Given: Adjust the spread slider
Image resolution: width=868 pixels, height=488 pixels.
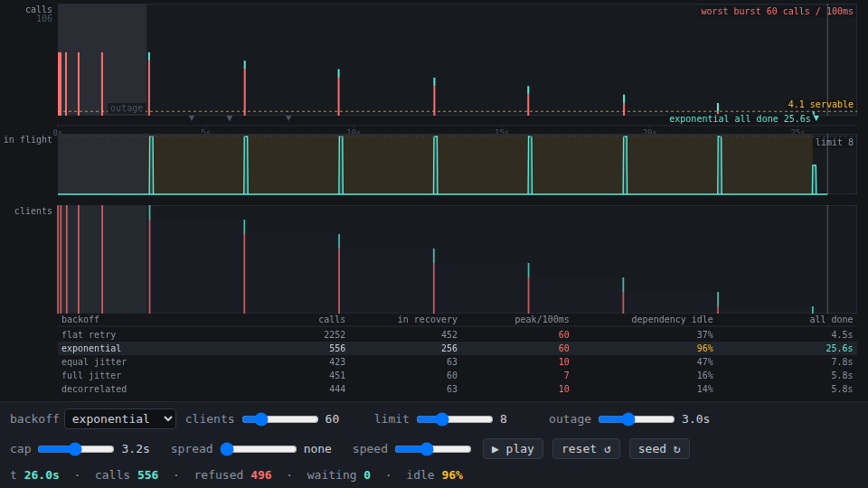Looking at the screenshot, I should [x=259, y=449].
